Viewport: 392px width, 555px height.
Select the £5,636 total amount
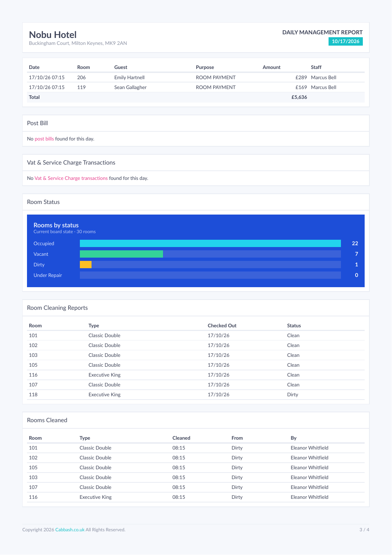[299, 97]
